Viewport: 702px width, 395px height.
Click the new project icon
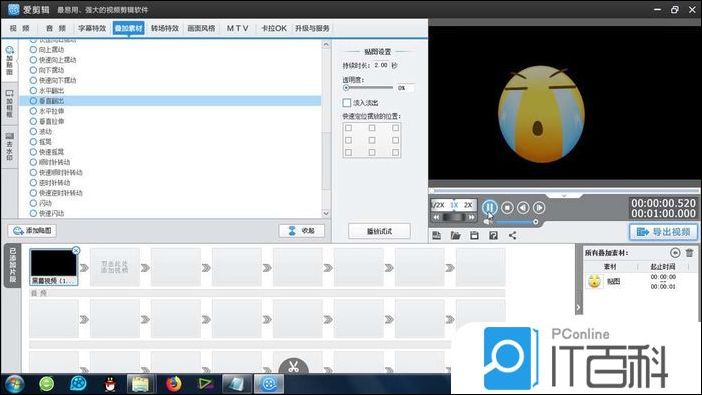(x=437, y=235)
